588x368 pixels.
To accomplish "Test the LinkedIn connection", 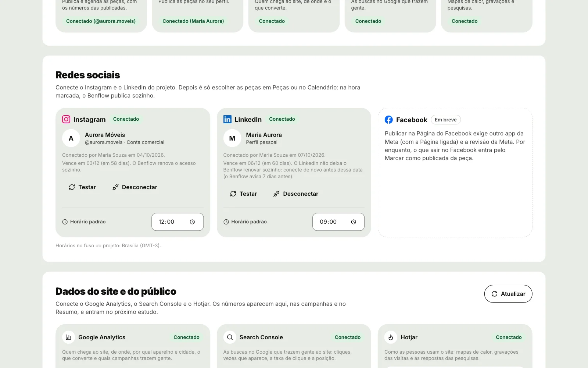I will pyautogui.click(x=244, y=194).
